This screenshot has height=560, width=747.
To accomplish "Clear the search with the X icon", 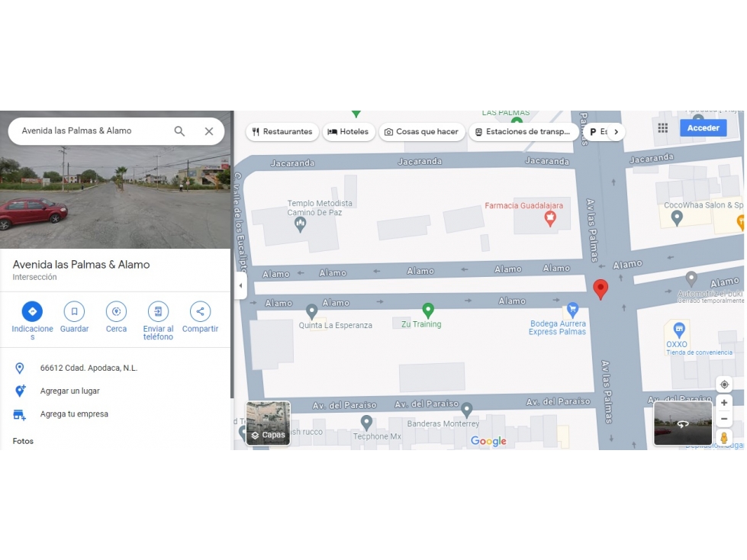I will pyautogui.click(x=208, y=131).
